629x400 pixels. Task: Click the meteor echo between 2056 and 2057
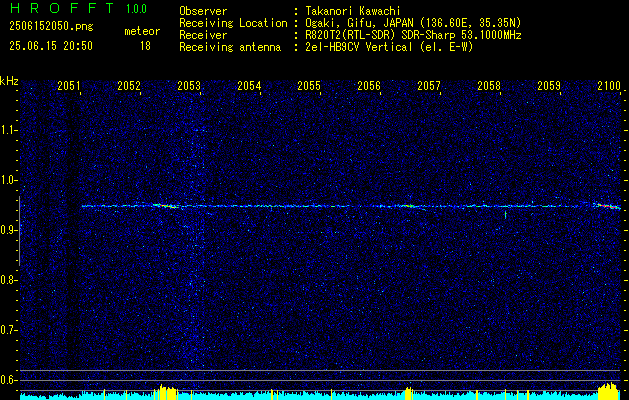[410, 206]
